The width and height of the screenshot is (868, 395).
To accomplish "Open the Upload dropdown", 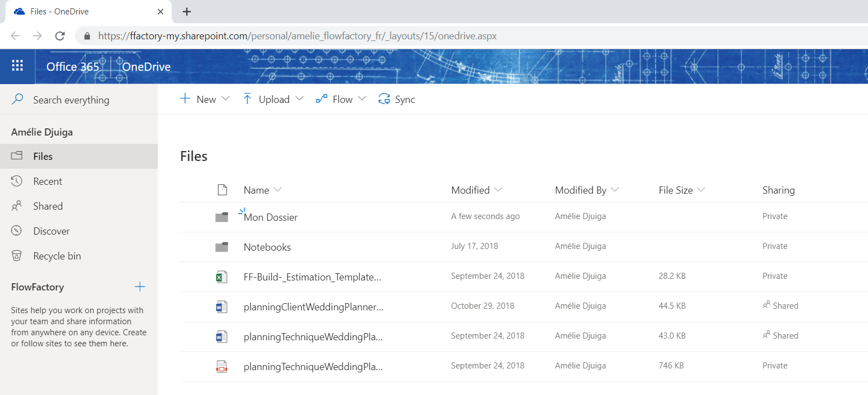I will pyautogui.click(x=273, y=100).
